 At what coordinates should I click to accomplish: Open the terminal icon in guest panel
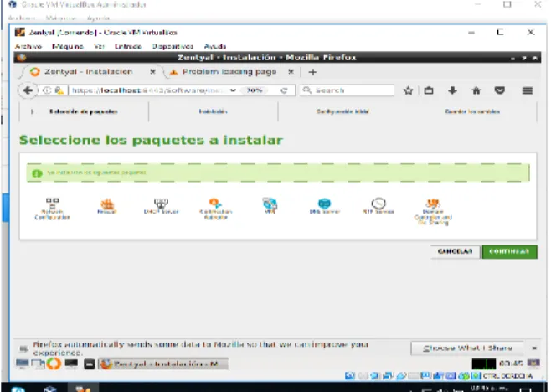(71, 364)
